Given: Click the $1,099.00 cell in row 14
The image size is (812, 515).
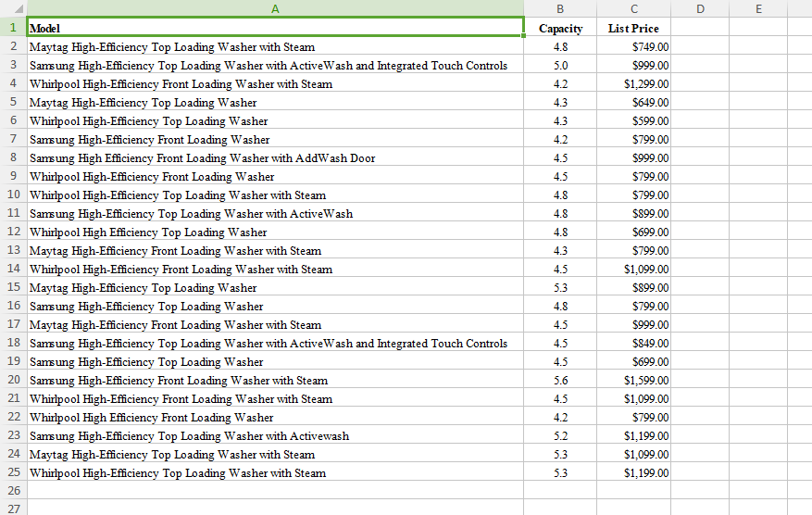Looking at the screenshot, I should click(x=634, y=269).
